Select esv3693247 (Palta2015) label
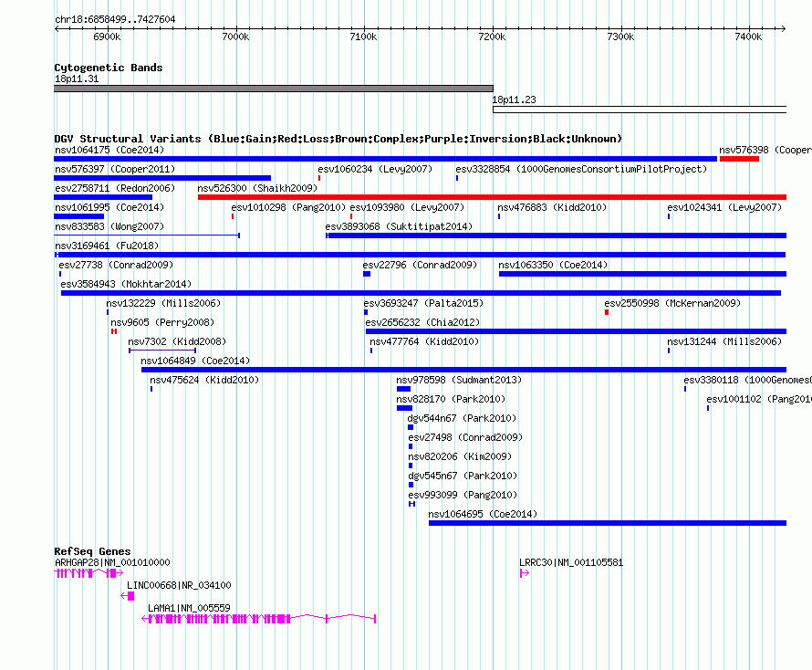812x670 pixels. 423,303
